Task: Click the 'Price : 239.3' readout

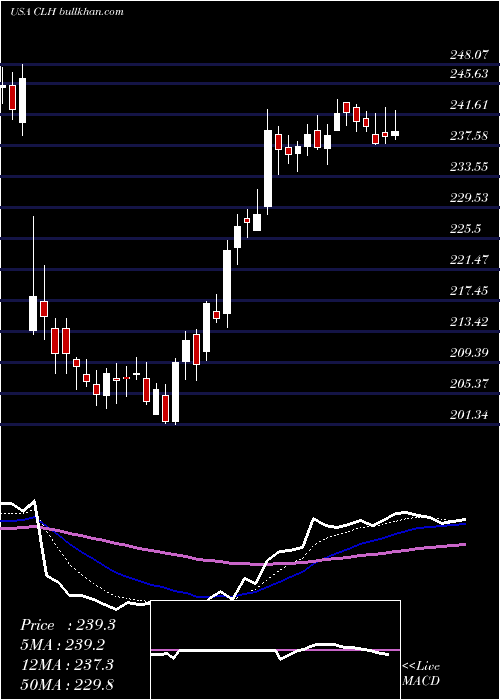Action: [x=68, y=625]
